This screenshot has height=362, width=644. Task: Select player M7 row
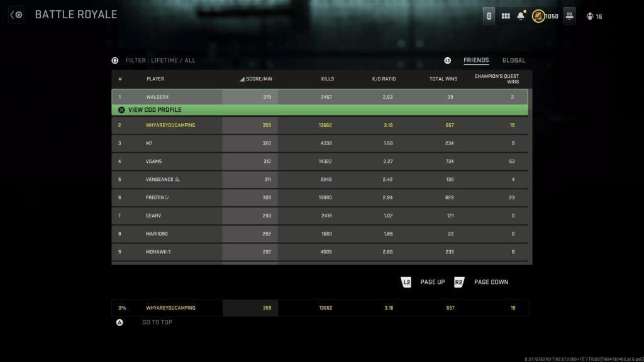319,143
